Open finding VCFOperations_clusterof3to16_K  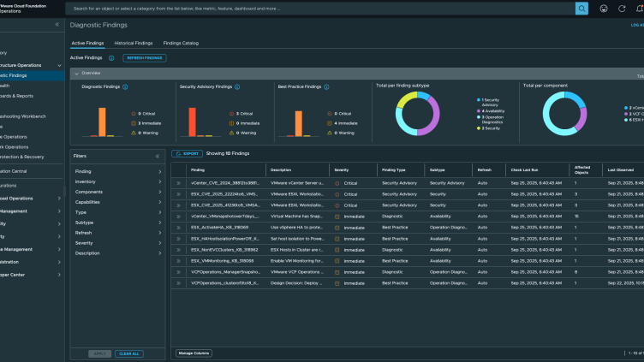(x=224, y=283)
